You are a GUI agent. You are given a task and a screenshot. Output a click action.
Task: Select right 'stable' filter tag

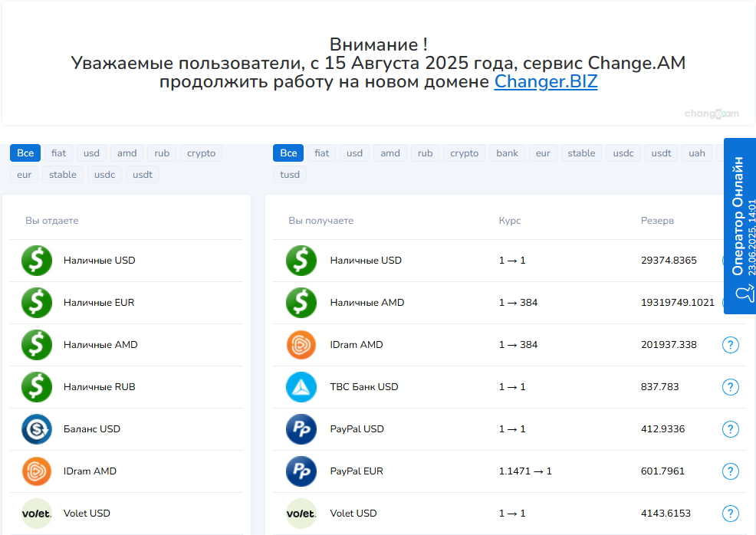[x=581, y=153]
